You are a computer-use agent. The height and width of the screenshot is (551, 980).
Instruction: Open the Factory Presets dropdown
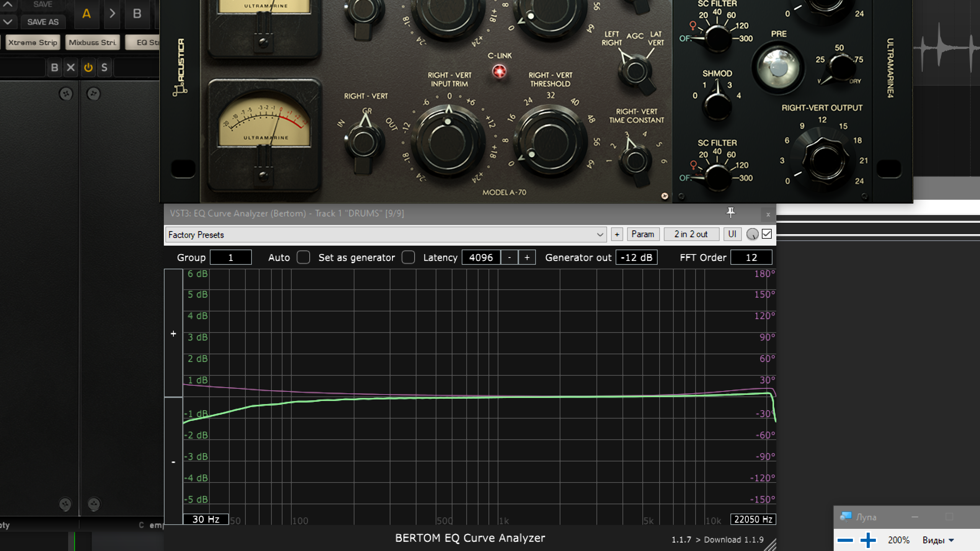(599, 235)
